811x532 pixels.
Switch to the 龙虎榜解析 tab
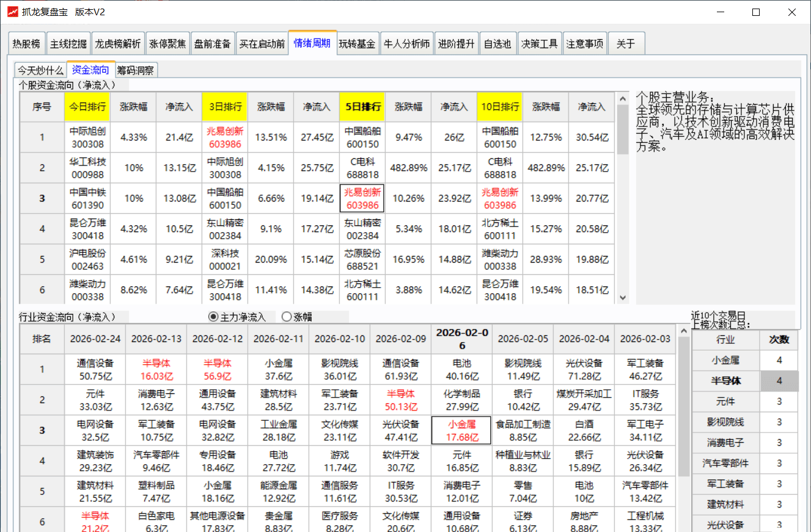click(118, 44)
